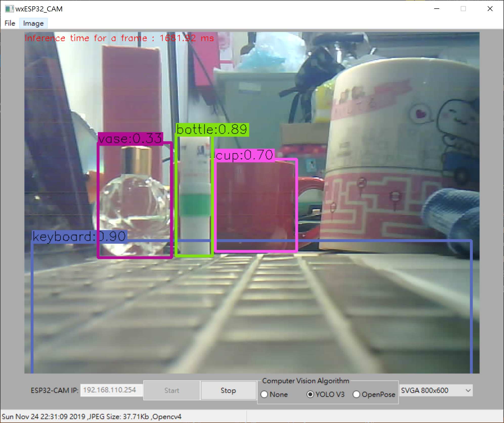Click the inference time text overlay

(119, 38)
